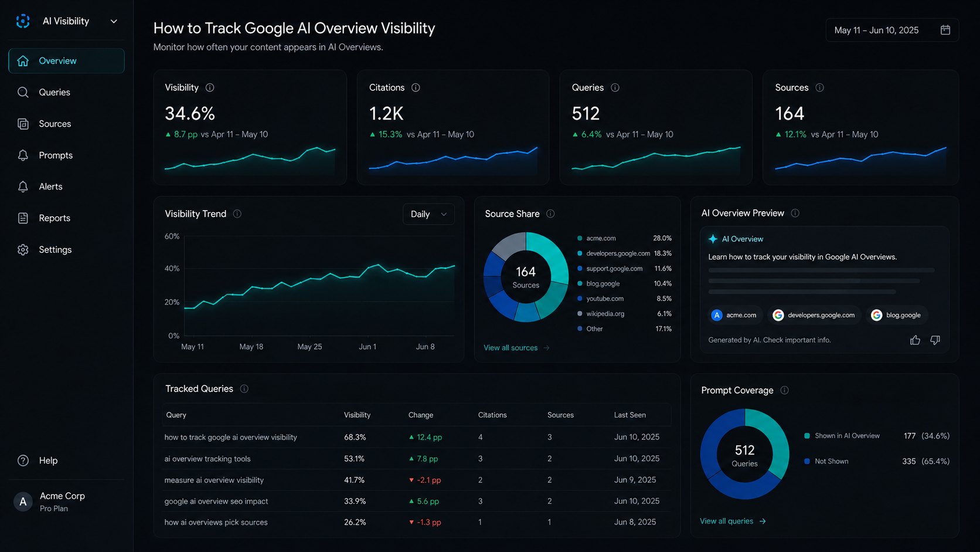Show info for the Sources card

[819, 87]
